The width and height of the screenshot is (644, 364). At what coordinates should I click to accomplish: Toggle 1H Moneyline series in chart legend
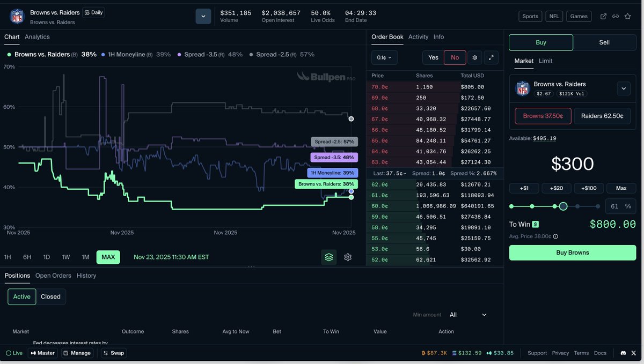[136, 54]
